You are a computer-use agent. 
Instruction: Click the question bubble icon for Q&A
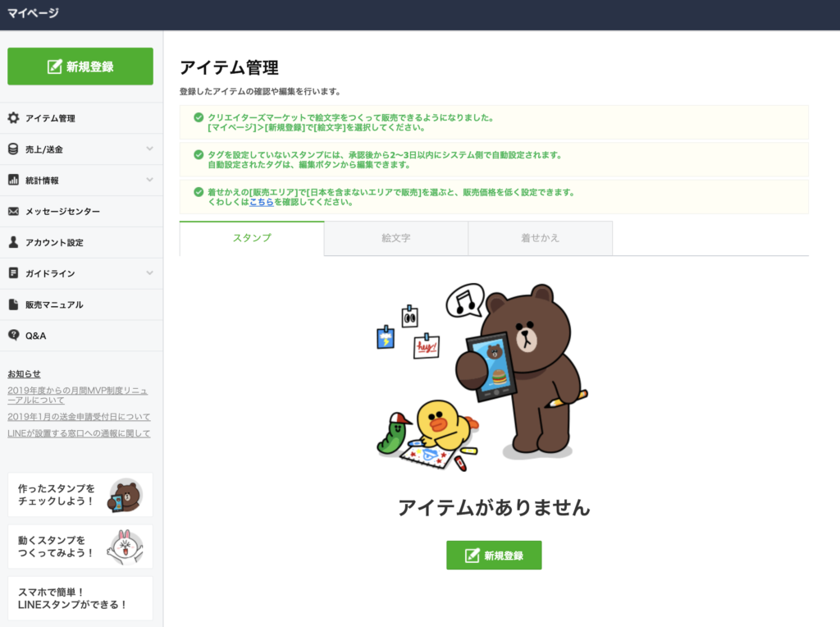pyautogui.click(x=13, y=336)
